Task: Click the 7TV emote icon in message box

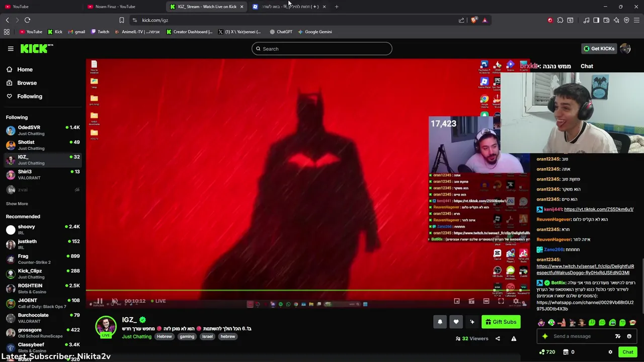Action: [x=617, y=336]
